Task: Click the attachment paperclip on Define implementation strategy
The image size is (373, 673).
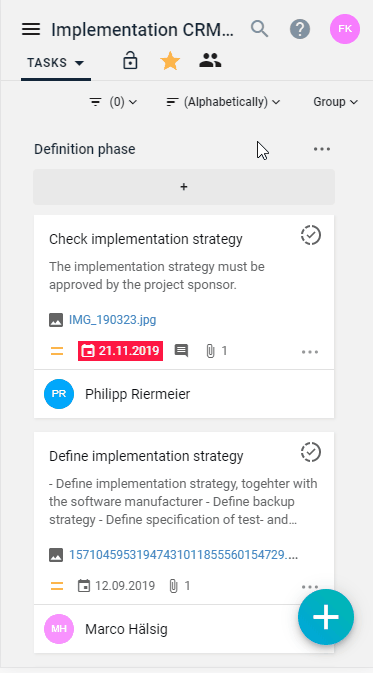Action: point(173,586)
